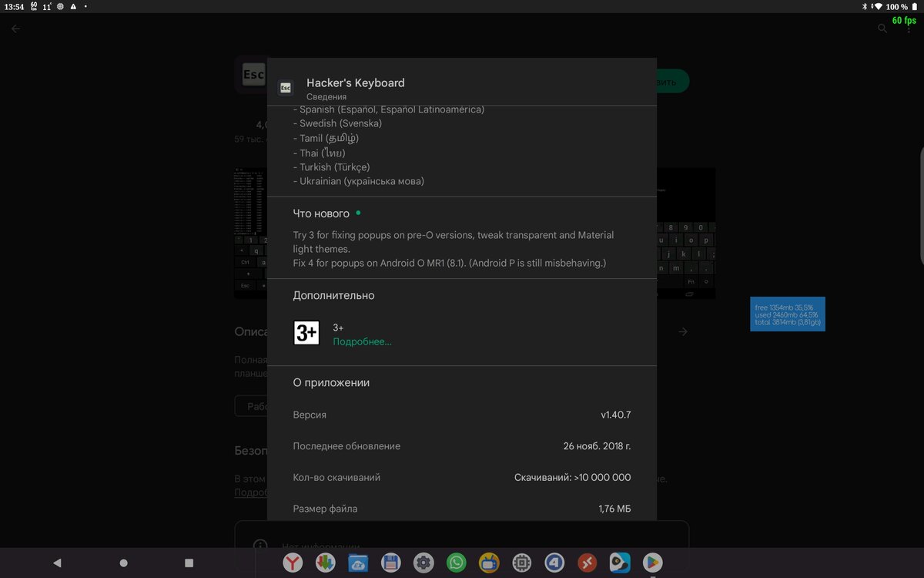The width and height of the screenshot is (924, 578).
Task: Open the "Подробнее…" rating details link
Action: 362,341
